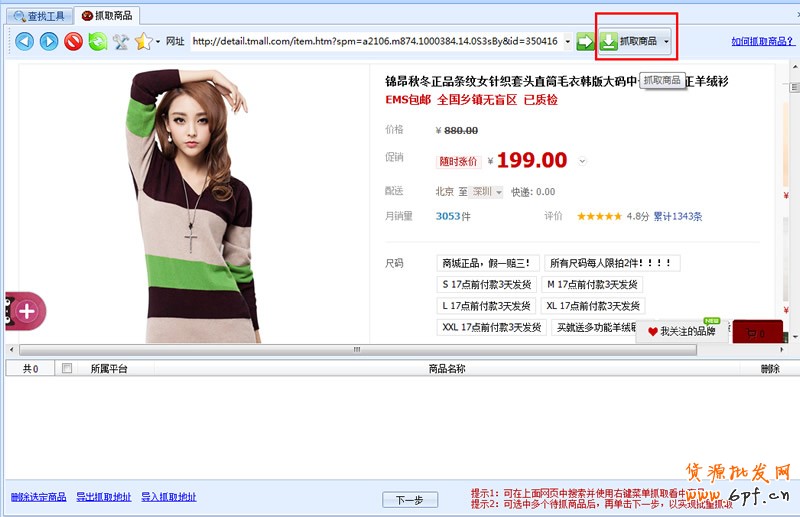Screen dimensions: 800x517
Task: Click the horizontal scrollbar of web view
Action: coord(355,349)
